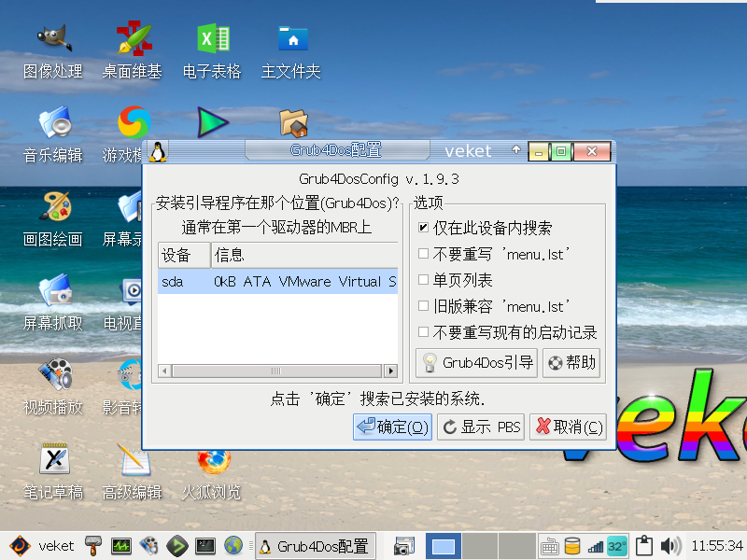
Task: Enable 不要重写现有的启动记录 checkbox
Action: coord(423,331)
